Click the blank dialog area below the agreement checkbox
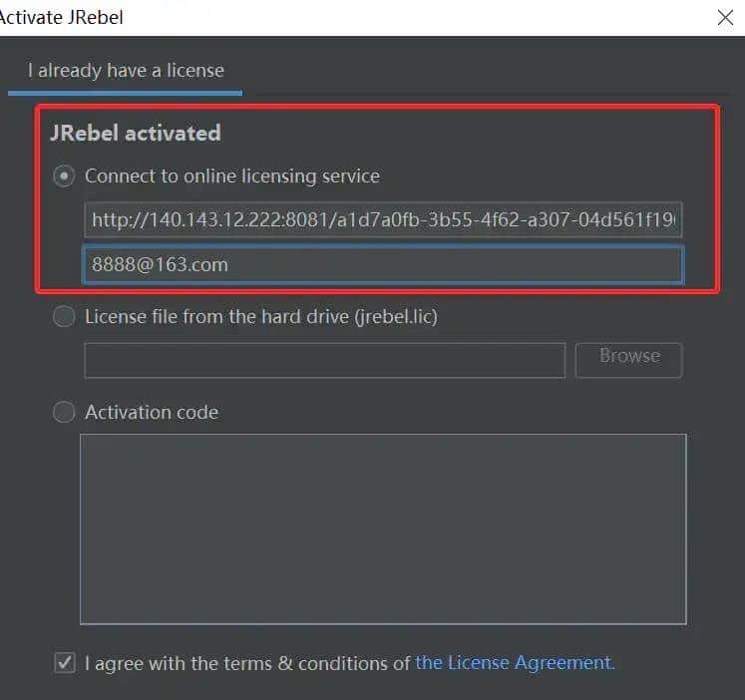Screen dimensions: 745x700 tap(379, 688)
